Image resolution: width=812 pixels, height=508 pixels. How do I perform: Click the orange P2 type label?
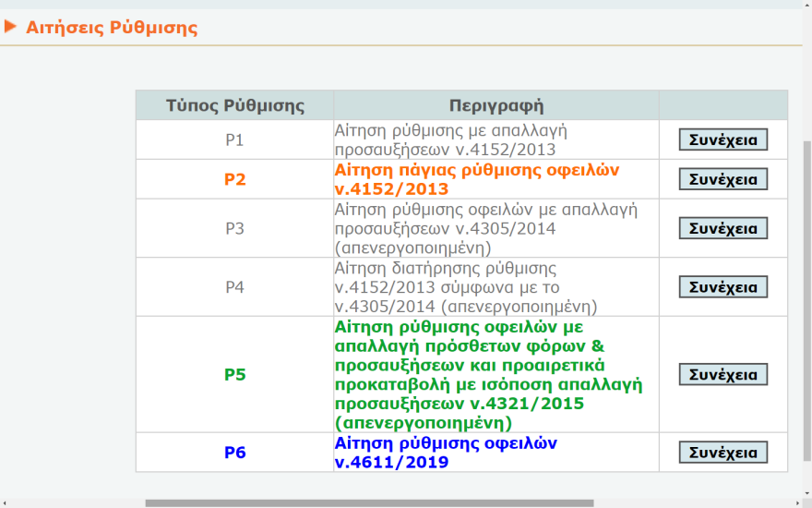tap(235, 179)
